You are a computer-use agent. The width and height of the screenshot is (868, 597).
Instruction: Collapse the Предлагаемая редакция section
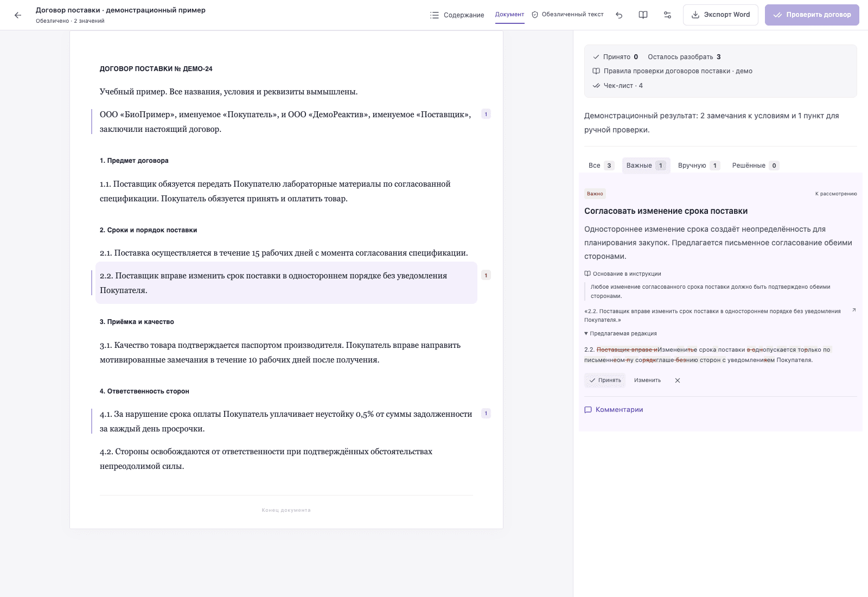click(x=621, y=334)
